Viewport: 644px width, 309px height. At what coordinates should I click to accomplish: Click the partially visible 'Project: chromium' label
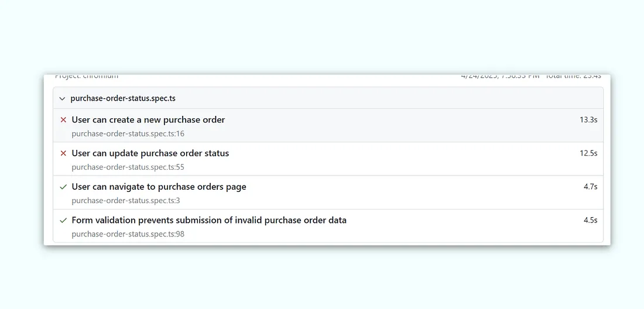coord(87,76)
